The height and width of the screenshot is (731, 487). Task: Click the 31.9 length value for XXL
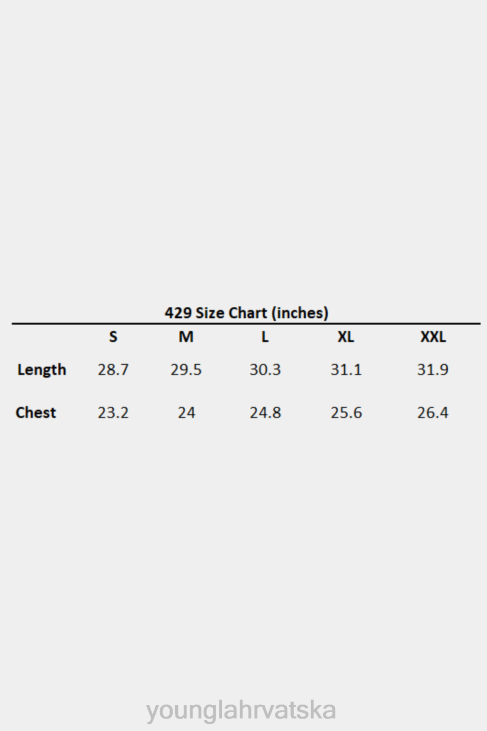pos(432,370)
